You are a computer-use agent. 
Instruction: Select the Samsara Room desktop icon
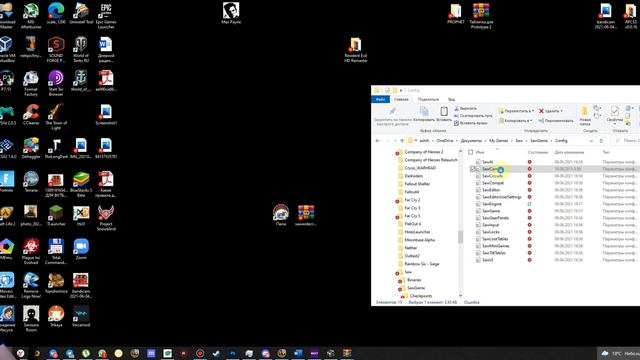click(x=31, y=319)
